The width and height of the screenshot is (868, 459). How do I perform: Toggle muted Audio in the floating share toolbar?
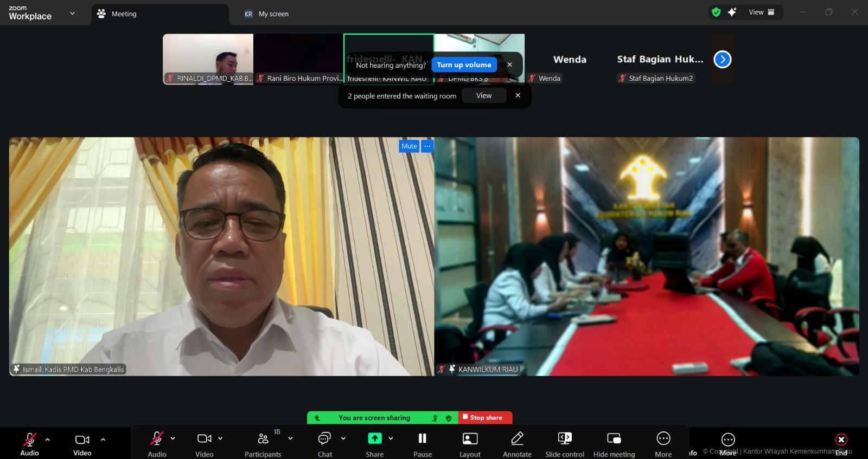pyautogui.click(x=157, y=438)
